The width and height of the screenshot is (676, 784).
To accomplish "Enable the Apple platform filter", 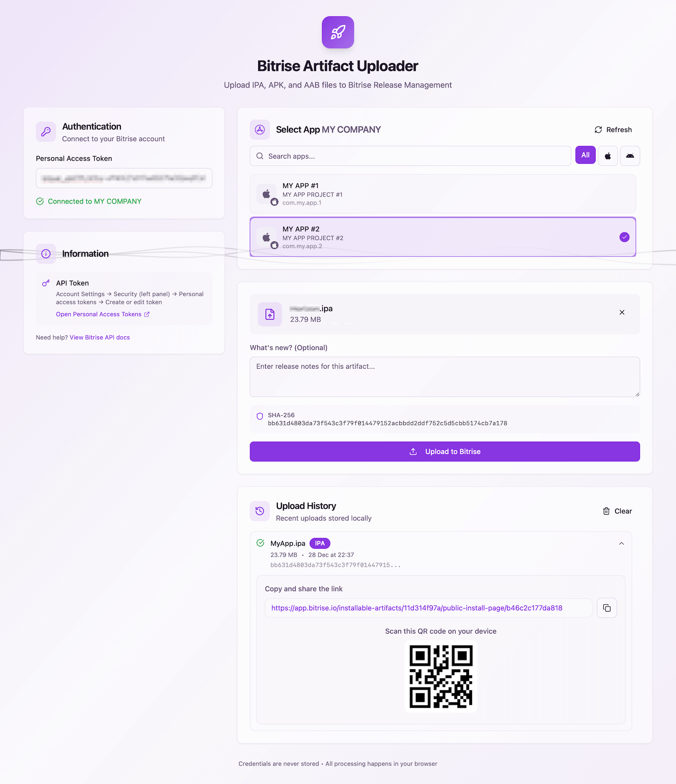I will click(x=607, y=156).
